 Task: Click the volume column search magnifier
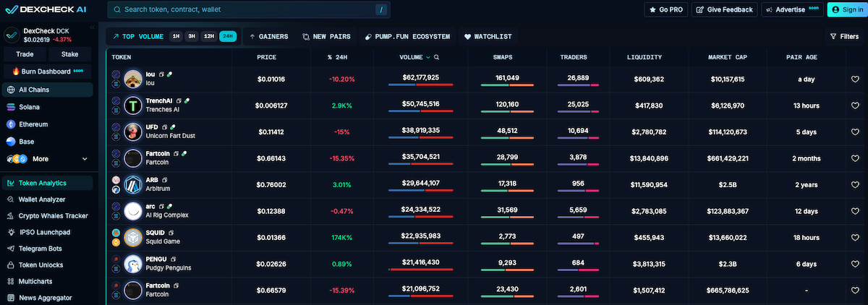point(437,57)
